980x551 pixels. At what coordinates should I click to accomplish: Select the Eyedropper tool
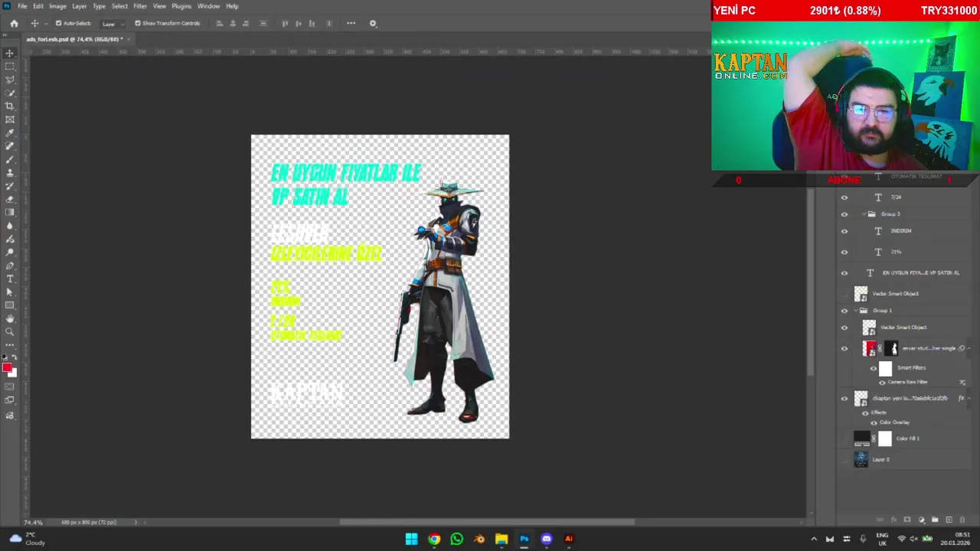(x=10, y=132)
